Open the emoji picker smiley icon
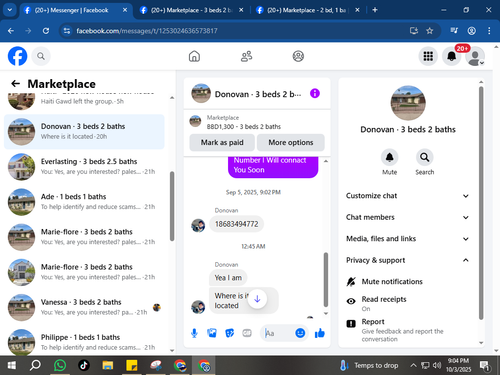Image resolution: width=500 pixels, height=375 pixels. 300,333
